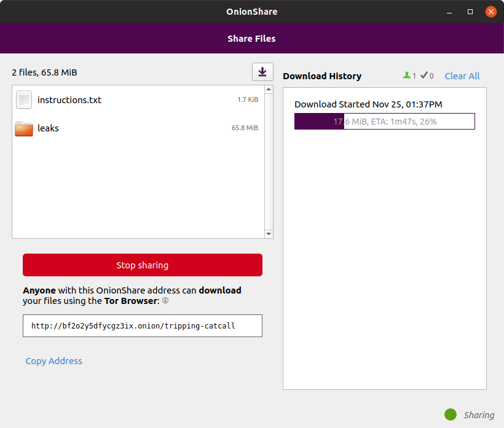Select the instructions.txt file name
Screen dimensions: 504x428
pos(69,100)
